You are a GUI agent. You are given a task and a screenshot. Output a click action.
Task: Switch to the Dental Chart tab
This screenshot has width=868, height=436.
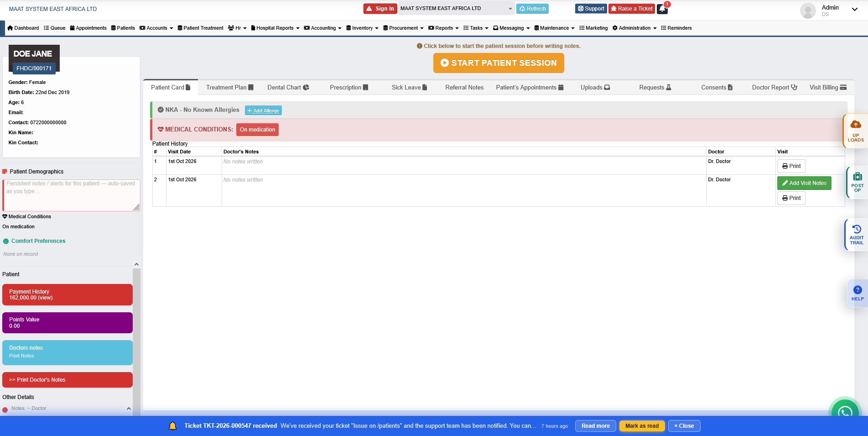pos(288,87)
